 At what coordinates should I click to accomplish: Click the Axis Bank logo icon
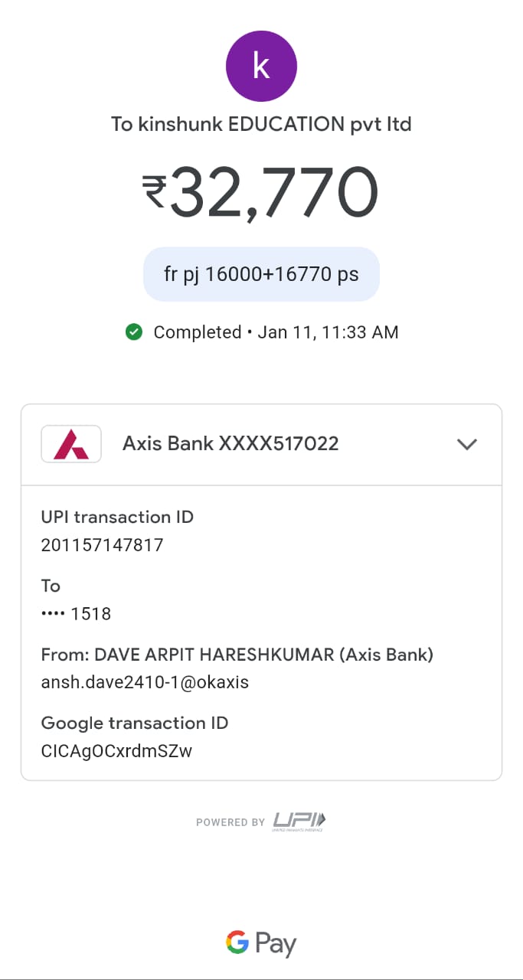71,444
